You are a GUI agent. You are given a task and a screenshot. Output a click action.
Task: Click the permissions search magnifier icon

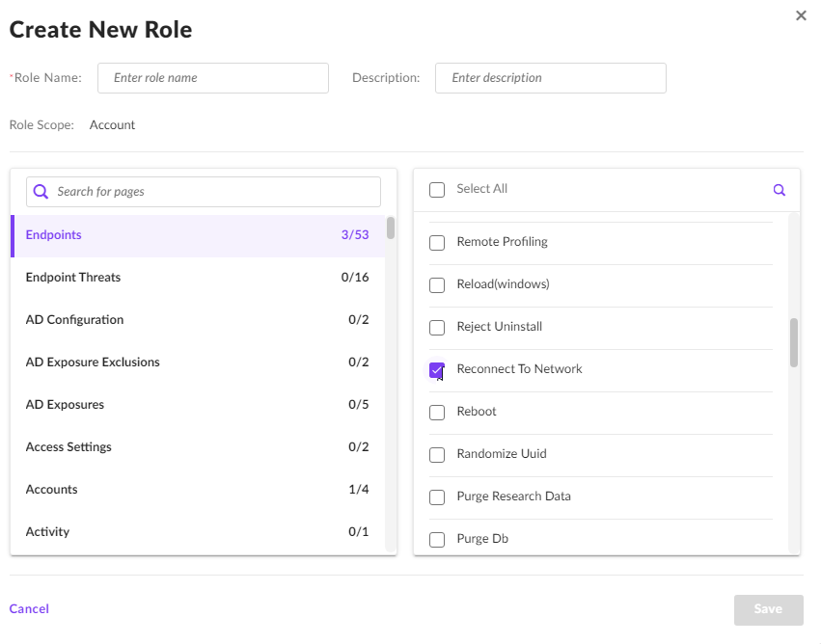pyautogui.click(x=780, y=190)
